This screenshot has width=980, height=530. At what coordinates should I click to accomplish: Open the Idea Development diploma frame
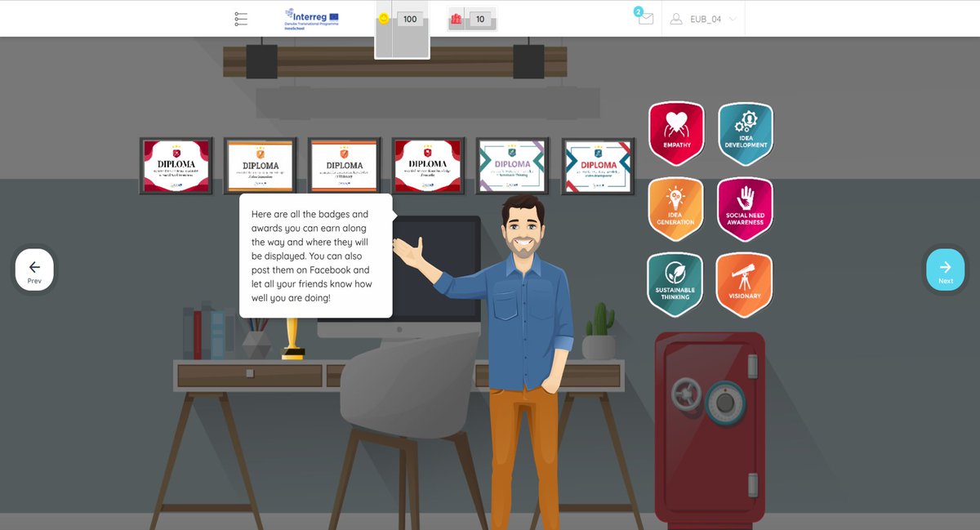pyautogui.click(x=599, y=166)
